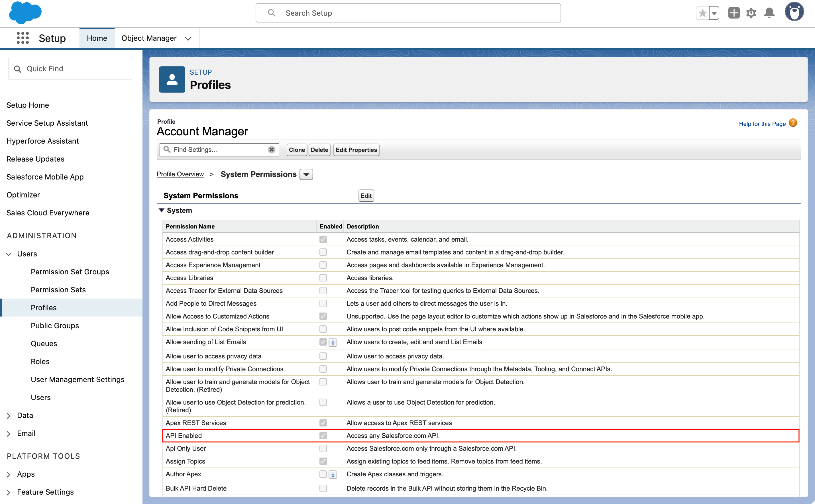Open User Management Settings in sidebar
Screen dimensions: 815x504
tap(78, 380)
